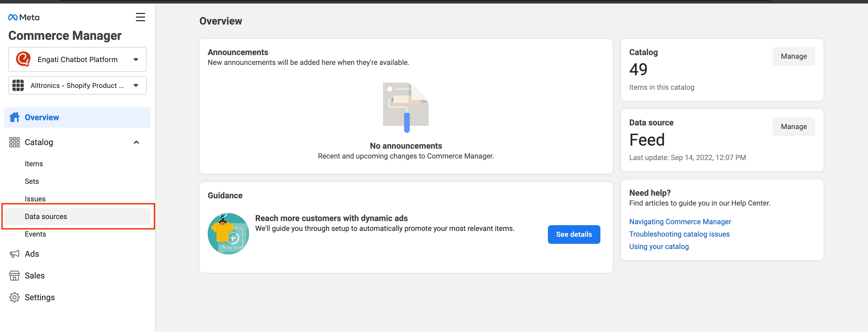Click the Sales storefront icon
This screenshot has height=332, width=868.
pos(14,276)
